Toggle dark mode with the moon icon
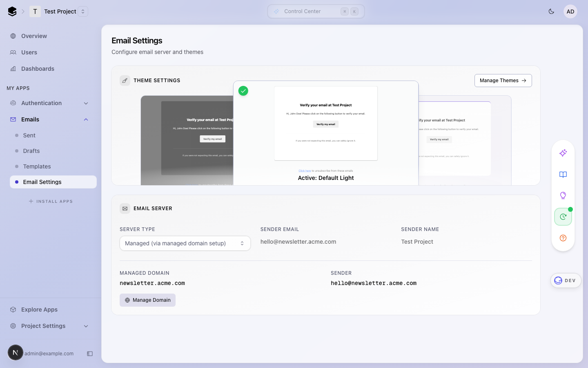Viewport: 588px width, 368px height. tap(551, 11)
